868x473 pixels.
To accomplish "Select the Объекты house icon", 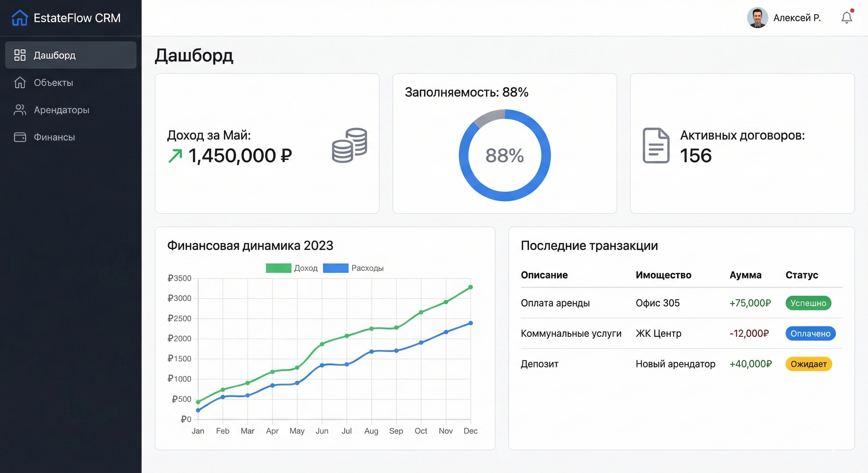I will (20, 83).
